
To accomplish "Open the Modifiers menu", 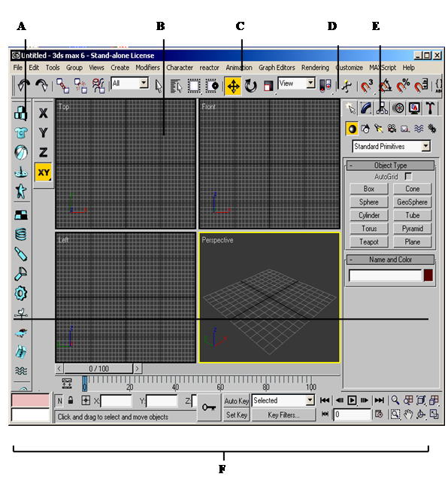I will (x=147, y=68).
